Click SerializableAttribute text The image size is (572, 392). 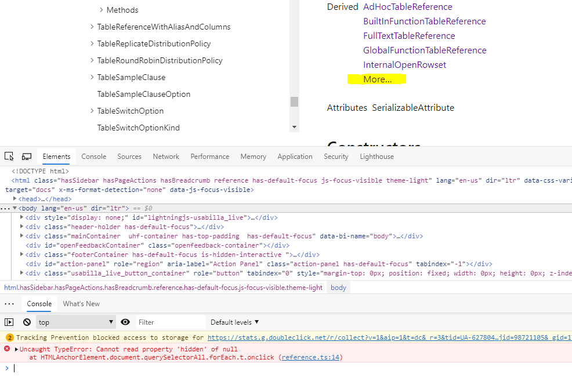click(x=413, y=108)
